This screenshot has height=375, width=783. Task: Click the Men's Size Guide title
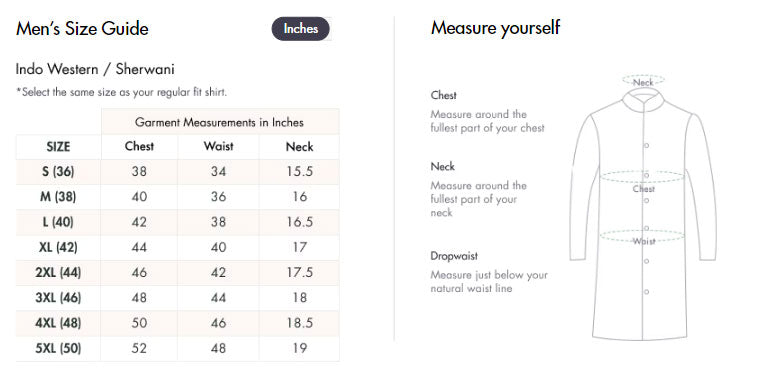coord(82,28)
